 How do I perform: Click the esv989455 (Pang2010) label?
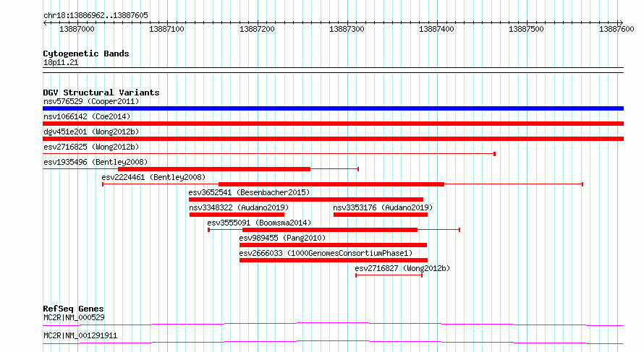tap(282, 238)
